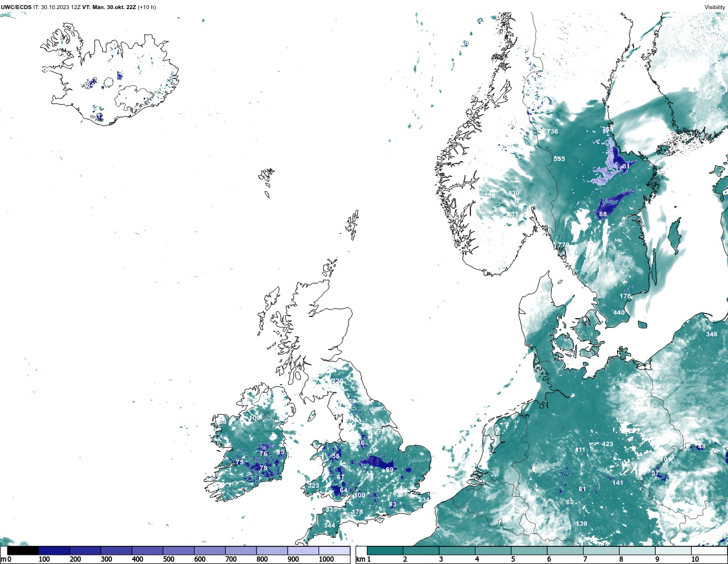Pick the 300–400 m legend color swatch

(116, 550)
